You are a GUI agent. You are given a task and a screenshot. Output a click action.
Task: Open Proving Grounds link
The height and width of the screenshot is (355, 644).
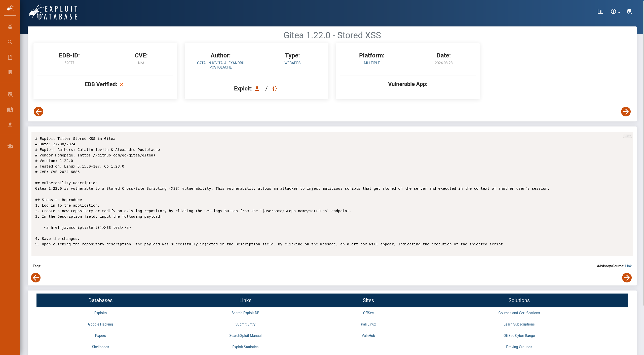(x=519, y=347)
